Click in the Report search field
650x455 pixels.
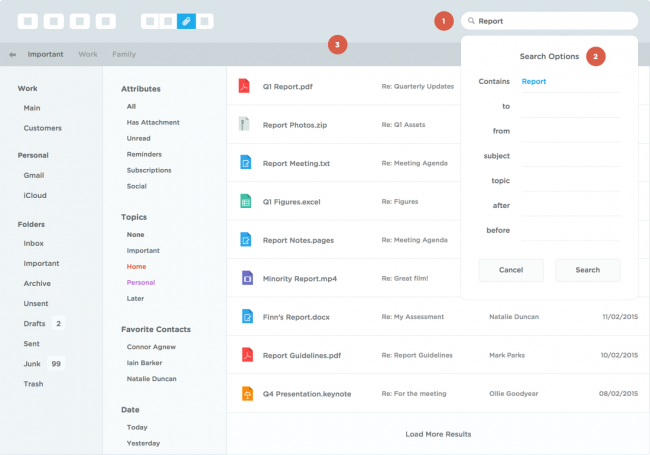coord(549,21)
